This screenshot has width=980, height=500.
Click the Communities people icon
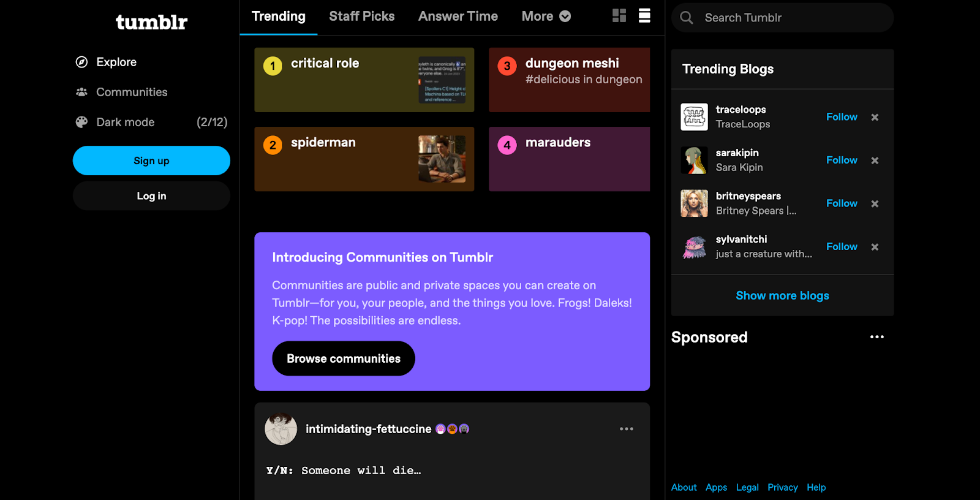[81, 92]
